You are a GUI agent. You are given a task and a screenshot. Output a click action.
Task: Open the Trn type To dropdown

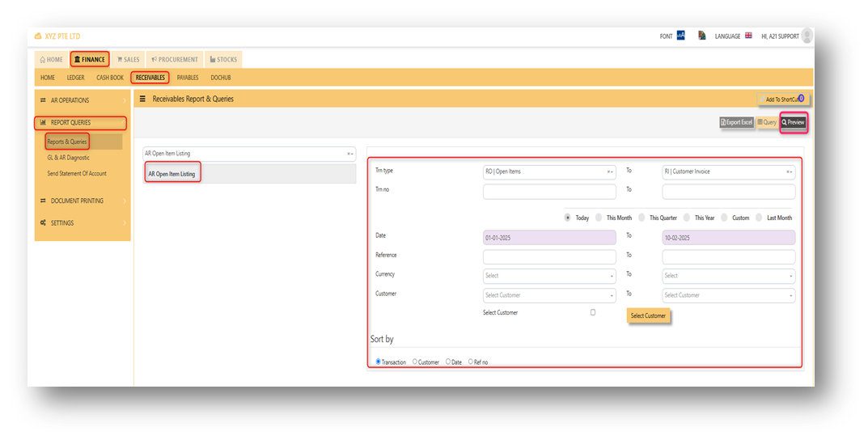point(729,172)
